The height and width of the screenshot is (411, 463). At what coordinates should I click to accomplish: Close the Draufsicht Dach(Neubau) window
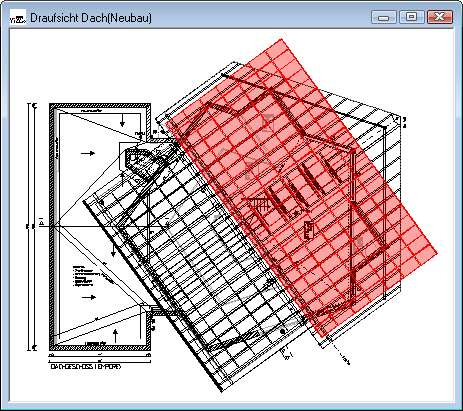click(440, 17)
